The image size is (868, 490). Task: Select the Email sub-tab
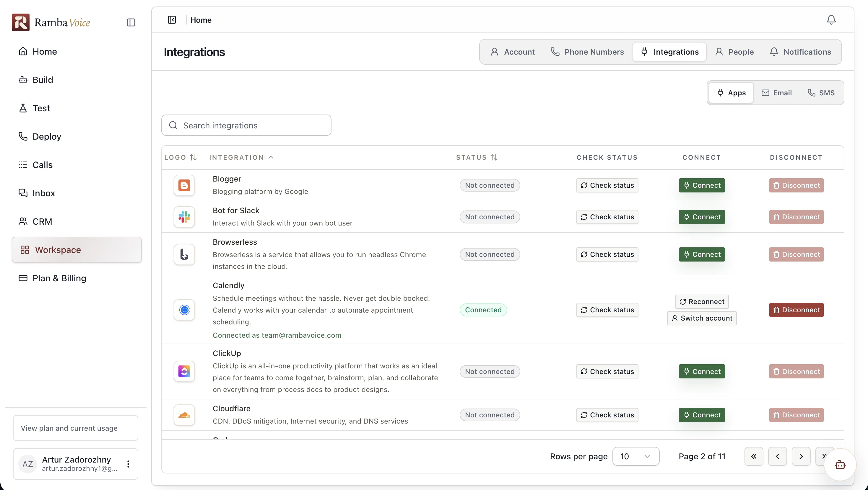776,93
